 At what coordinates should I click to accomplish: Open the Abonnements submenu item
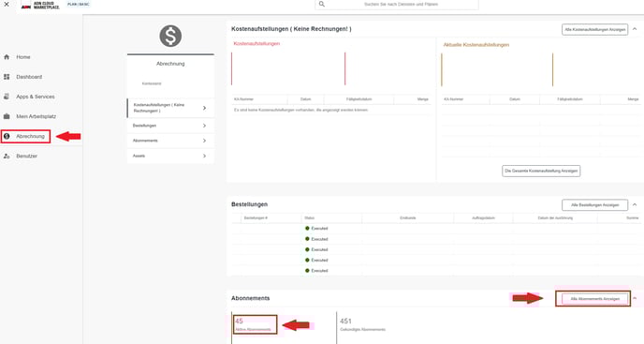pos(170,141)
